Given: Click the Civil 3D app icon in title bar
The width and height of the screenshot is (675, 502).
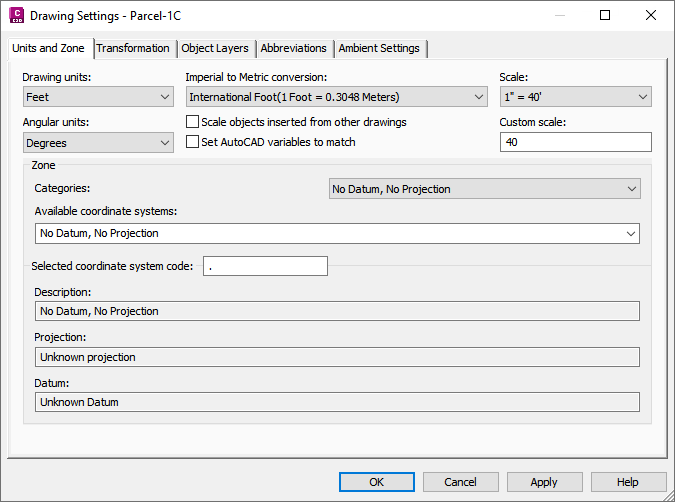Looking at the screenshot, I should coord(16,16).
